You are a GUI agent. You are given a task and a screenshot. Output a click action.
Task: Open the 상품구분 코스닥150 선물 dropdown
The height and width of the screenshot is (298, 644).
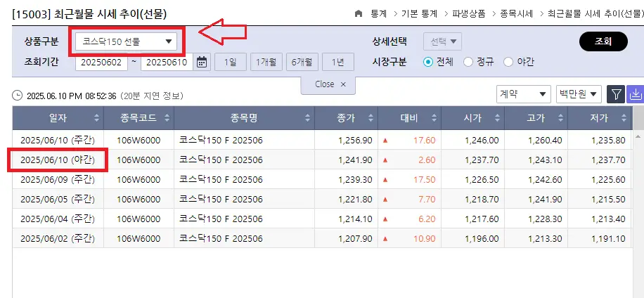[126, 41]
